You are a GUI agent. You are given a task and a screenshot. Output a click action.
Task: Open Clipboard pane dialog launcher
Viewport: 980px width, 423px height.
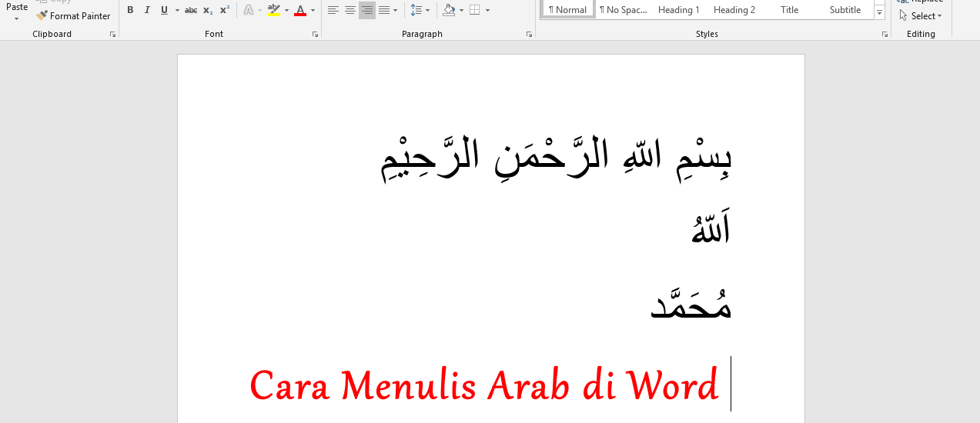(112, 35)
